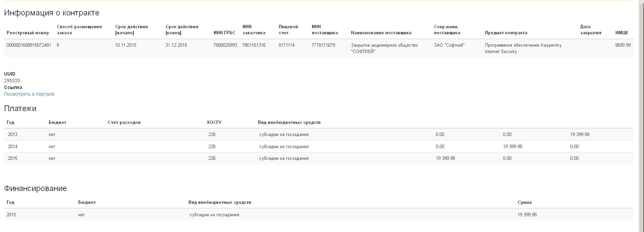This screenshot has width=644, height=232.
Task: Click contract subject Kaspersky Internet Security
Action: (x=523, y=48)
